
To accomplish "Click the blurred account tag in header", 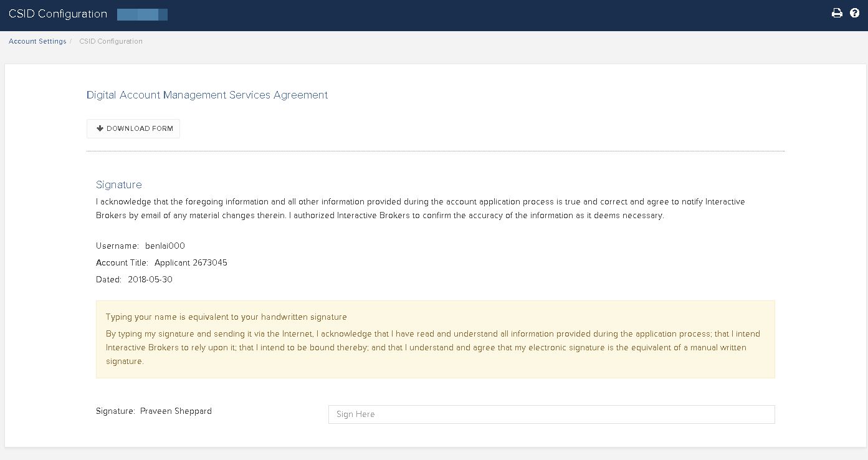I will [x=142, y=14].
